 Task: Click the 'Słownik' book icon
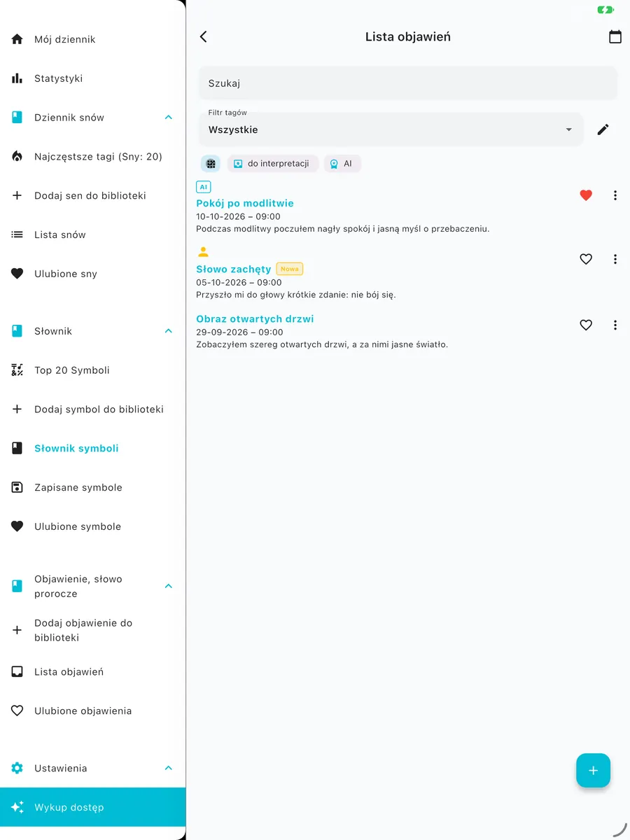[17, 331]
